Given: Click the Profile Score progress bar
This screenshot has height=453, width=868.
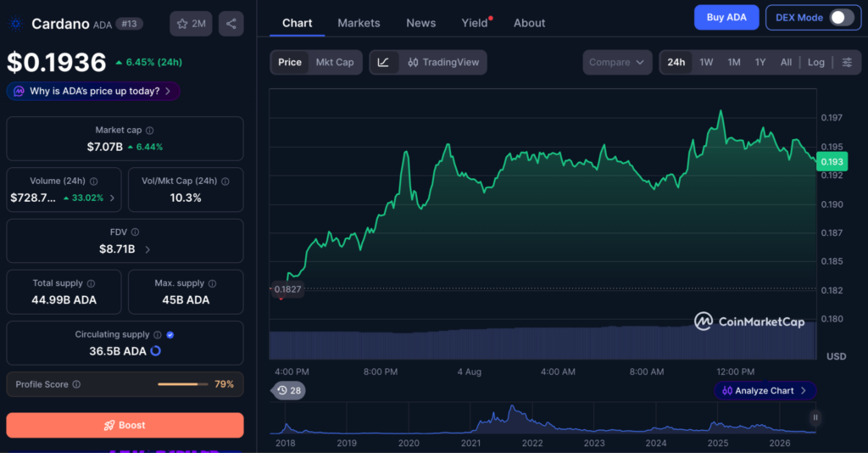Looking at the screenshot, I should [183, 384].
